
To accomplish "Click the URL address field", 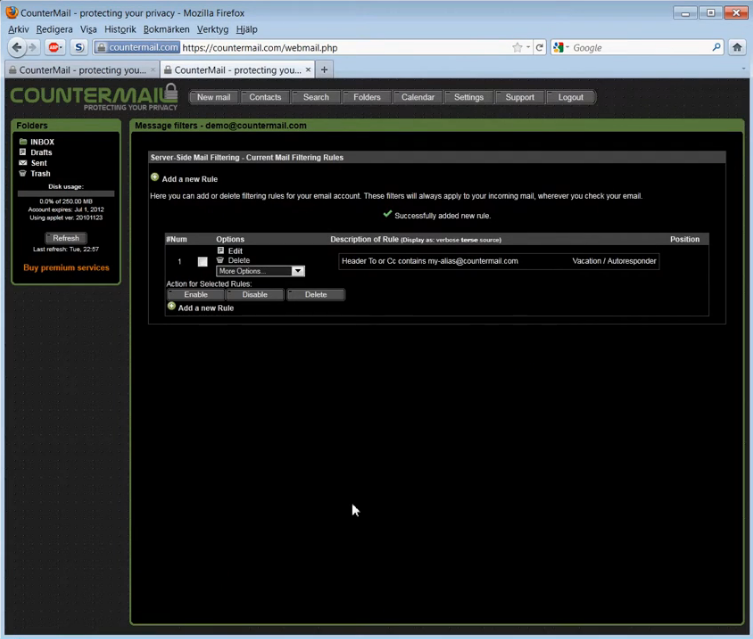I will click(346, 47).
